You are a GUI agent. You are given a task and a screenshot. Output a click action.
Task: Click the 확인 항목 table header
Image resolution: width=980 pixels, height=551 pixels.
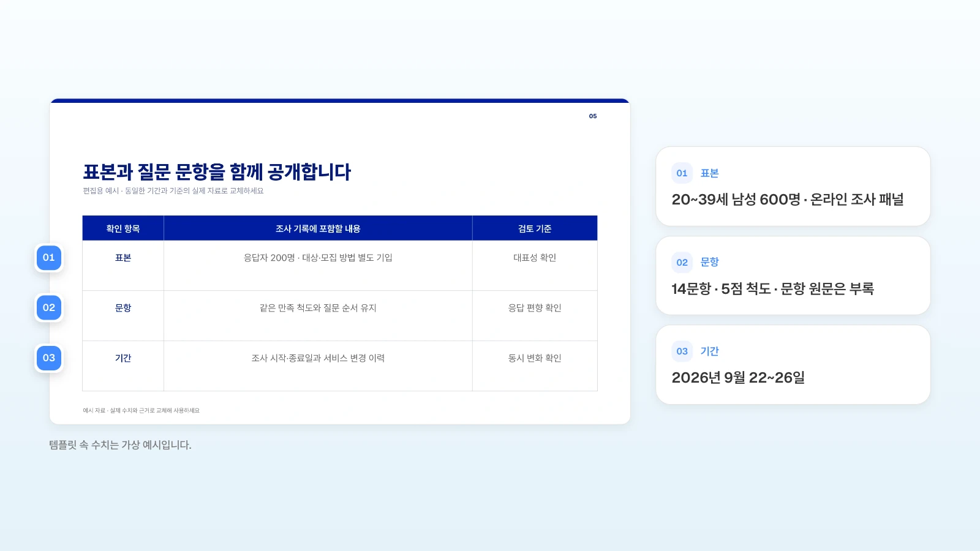[123, 228]
